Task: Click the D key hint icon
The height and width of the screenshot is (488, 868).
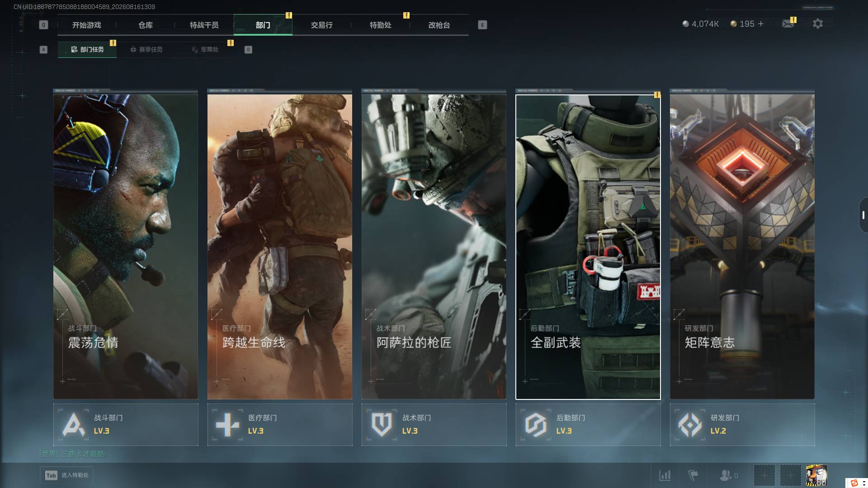Action: coord(248,50)
